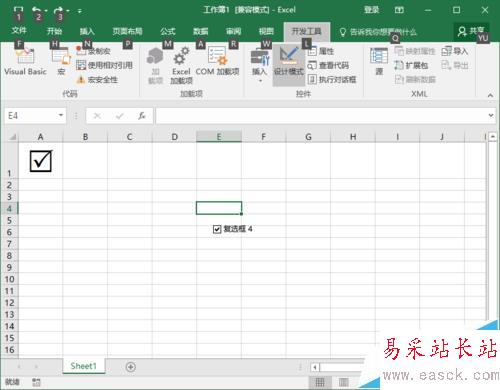Viewport: 500px width, 390px height.
Task: Click the Name Box showing E4
Action: tap(31, 116)
